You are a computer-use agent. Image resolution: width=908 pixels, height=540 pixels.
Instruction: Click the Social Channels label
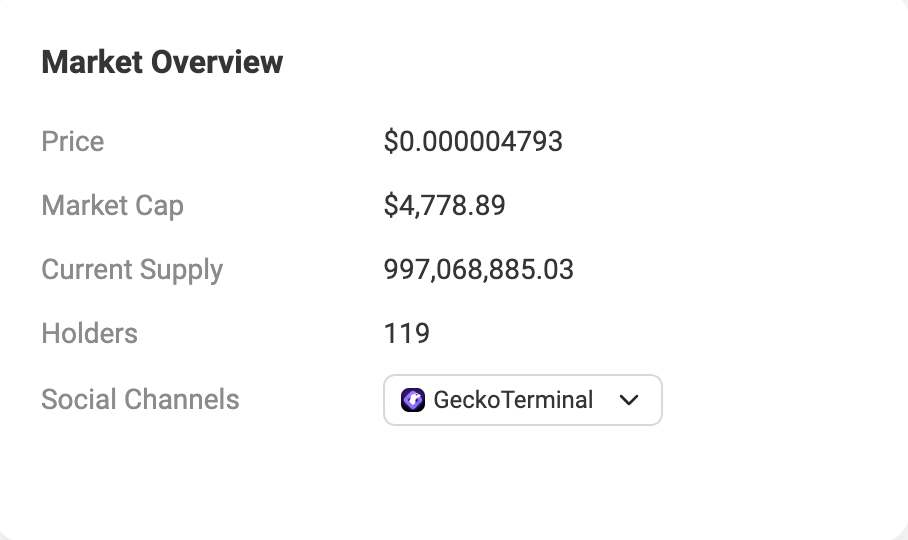coord(140,400)
